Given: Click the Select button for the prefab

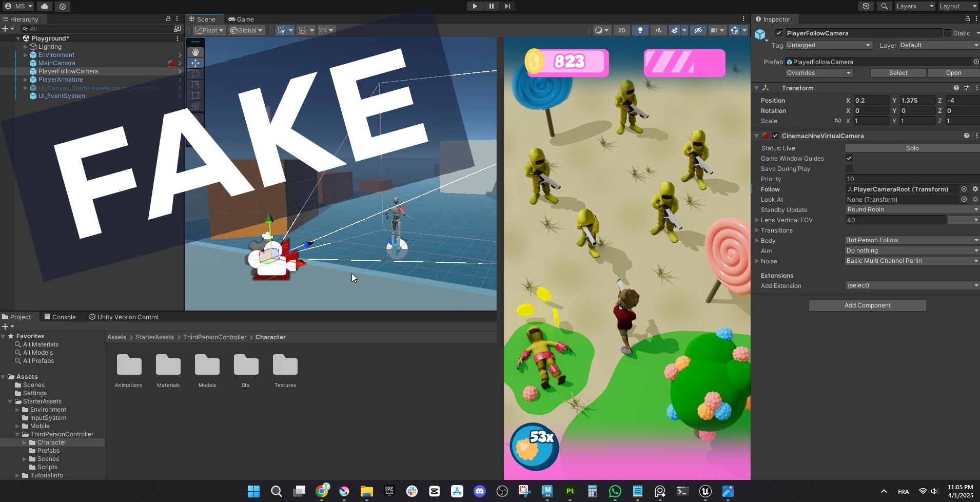Looking at the screenshot, I should 897,72.
